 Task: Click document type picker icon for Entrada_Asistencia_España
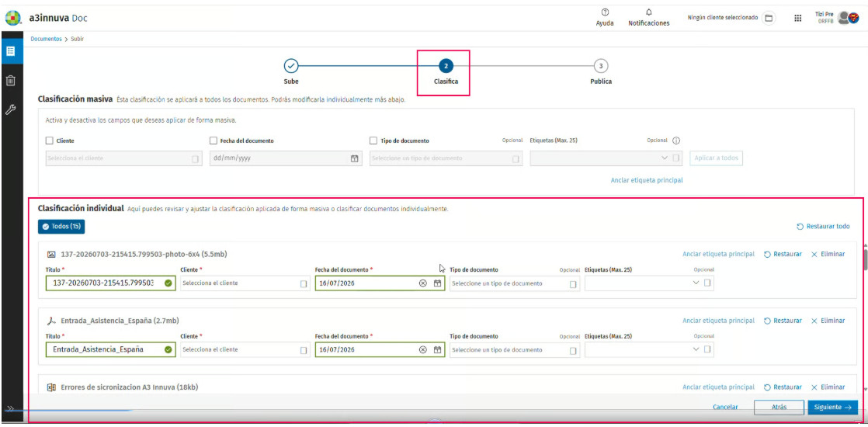pyautogui.click(x=573, y=350)
